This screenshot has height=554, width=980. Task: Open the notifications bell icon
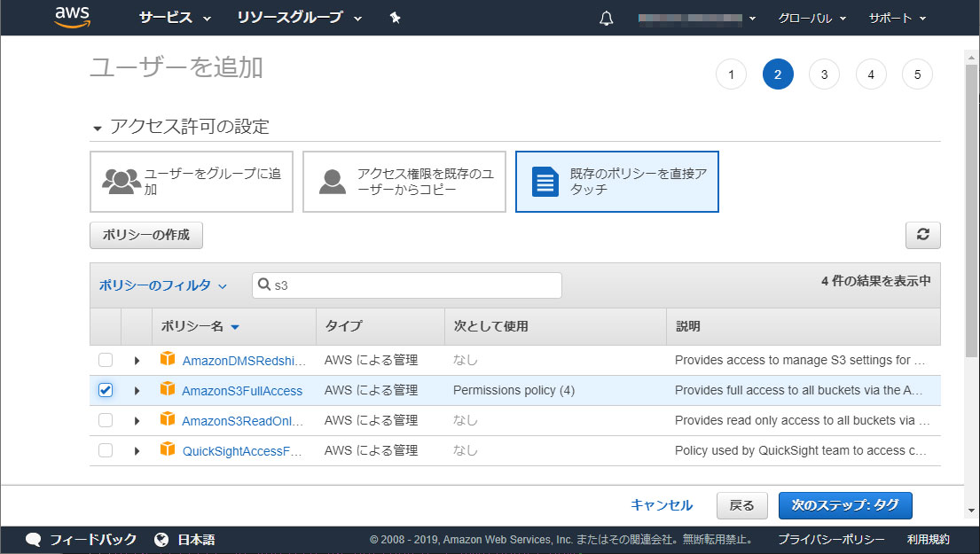[607, 19]
